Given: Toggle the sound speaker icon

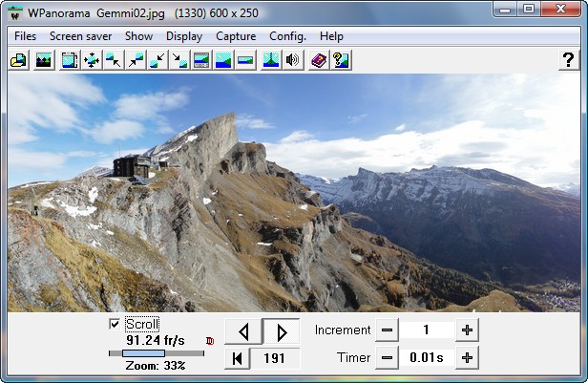Looking at the screenshot, I should click(292, 60).
